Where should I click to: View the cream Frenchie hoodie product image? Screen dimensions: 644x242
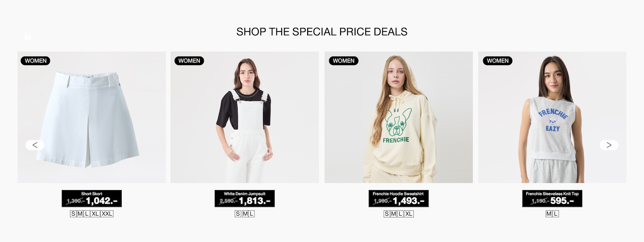pos(399,117)
